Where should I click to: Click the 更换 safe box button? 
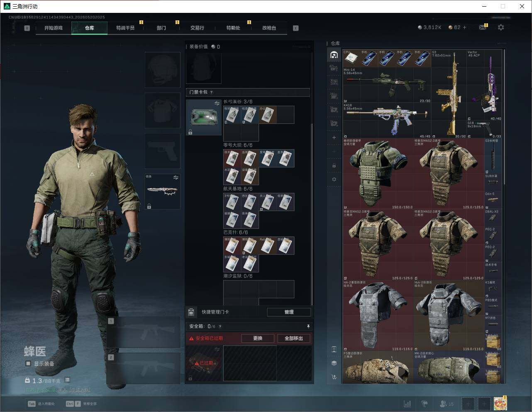click(x=258, y=338)
